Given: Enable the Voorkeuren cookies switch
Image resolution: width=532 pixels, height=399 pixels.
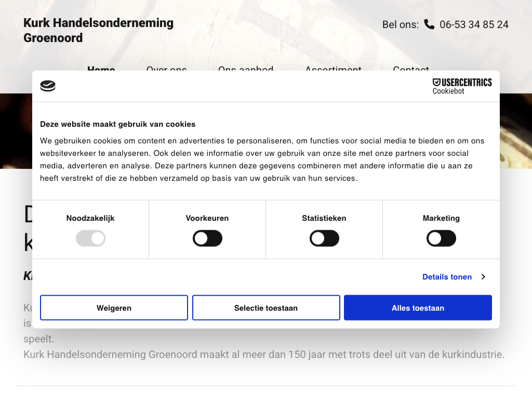Looking at the screenshot, I should (207, 238).
